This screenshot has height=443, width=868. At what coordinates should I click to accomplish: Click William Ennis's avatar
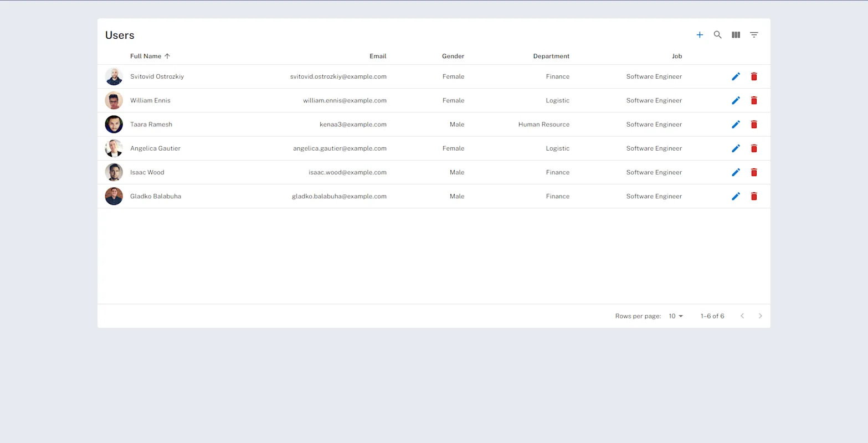(114, 100)
